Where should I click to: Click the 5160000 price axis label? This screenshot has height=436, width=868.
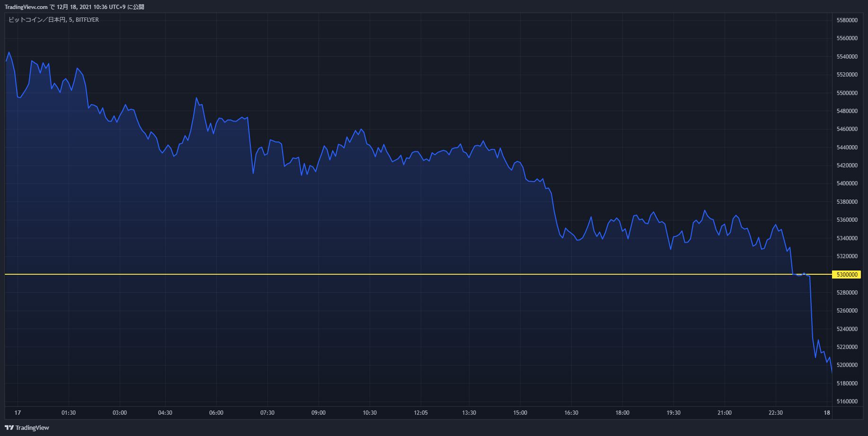tap(847, 401)
